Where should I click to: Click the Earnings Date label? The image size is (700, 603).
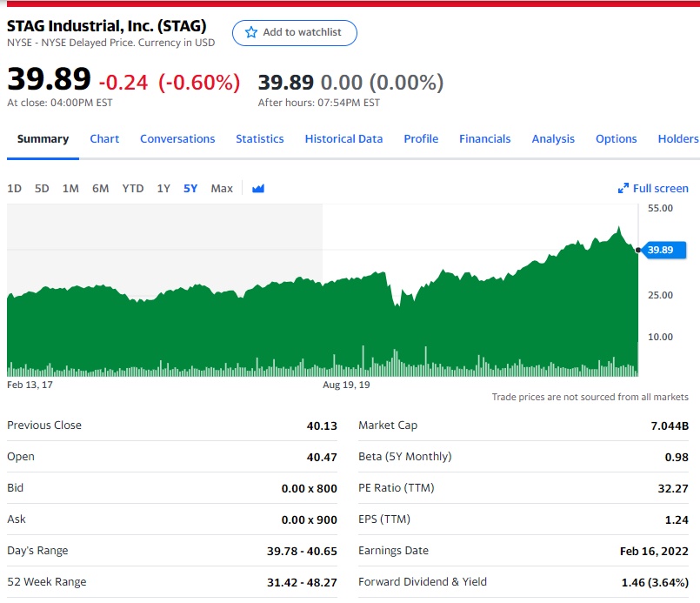point(393,550)
